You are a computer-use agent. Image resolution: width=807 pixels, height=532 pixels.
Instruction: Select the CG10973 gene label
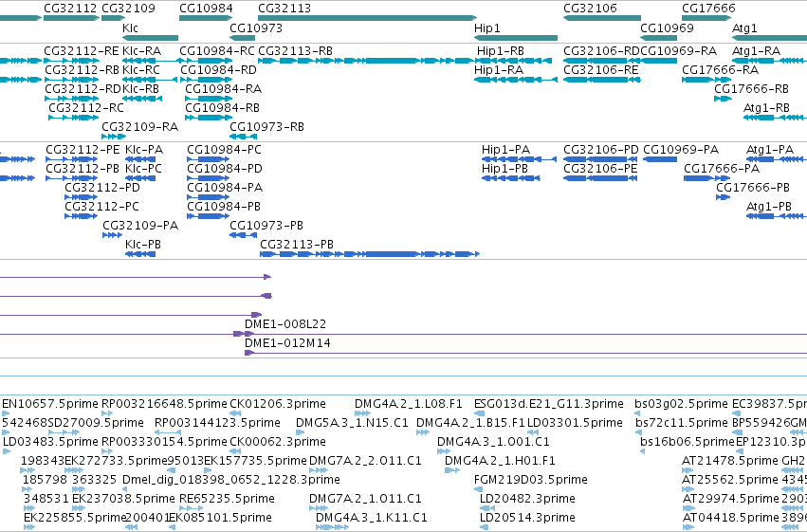[256, 28]
